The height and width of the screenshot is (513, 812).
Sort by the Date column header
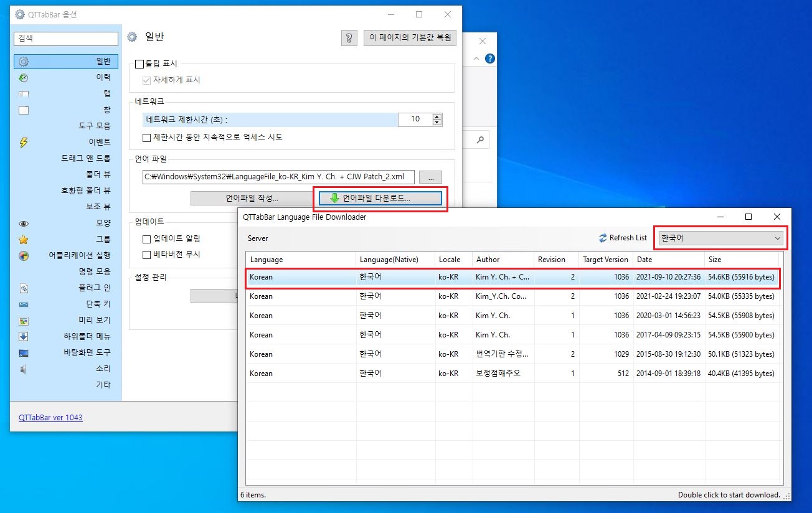pos(669,260)
